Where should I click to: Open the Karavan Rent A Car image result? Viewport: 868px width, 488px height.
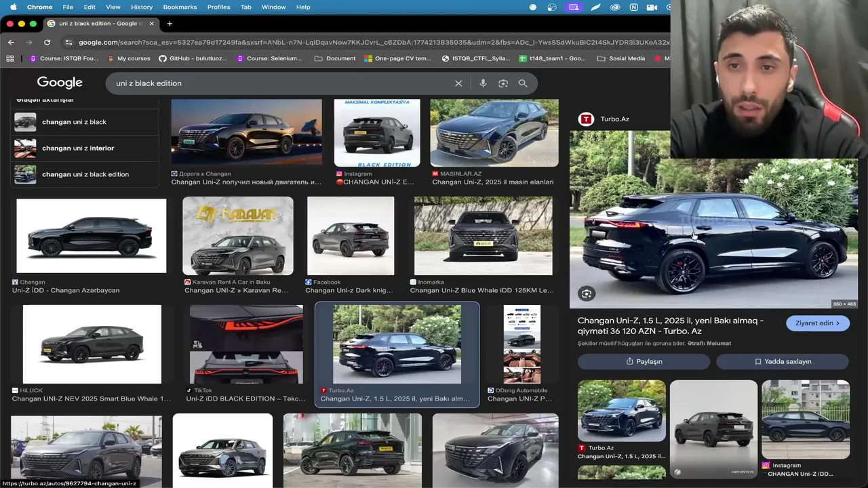[x=238, y=236]
